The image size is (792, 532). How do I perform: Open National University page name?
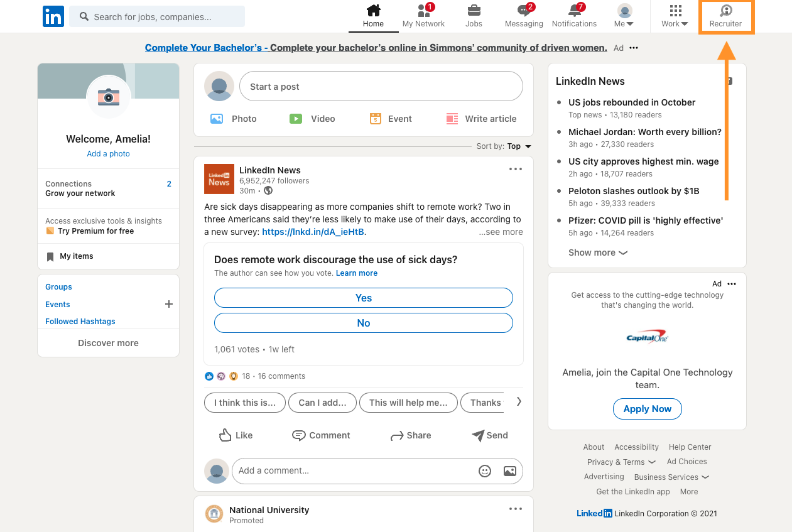[x=269, y=510]
